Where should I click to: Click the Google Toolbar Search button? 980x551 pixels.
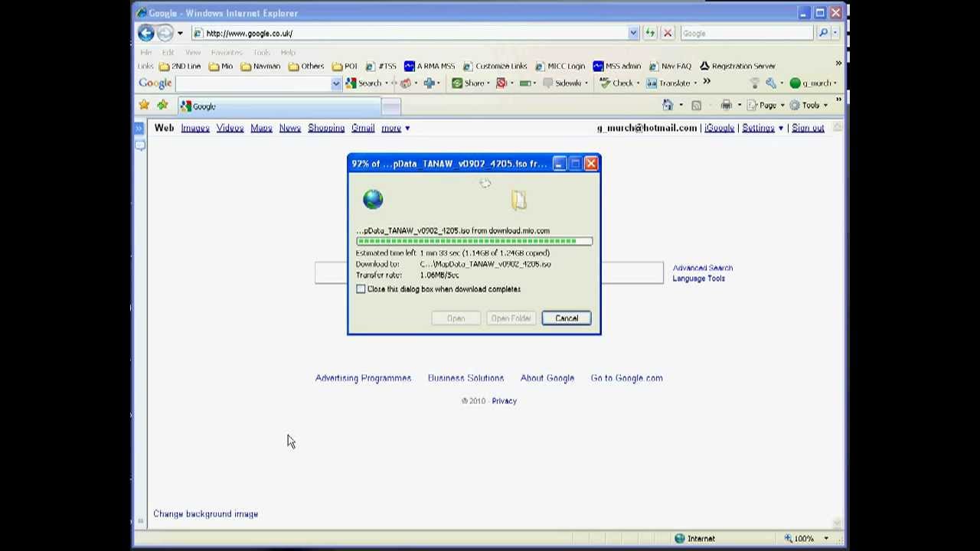(x=364, y=83)
